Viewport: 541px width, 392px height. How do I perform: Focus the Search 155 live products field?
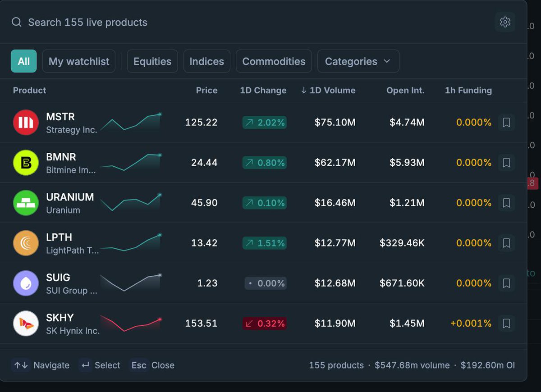point(252,22)
